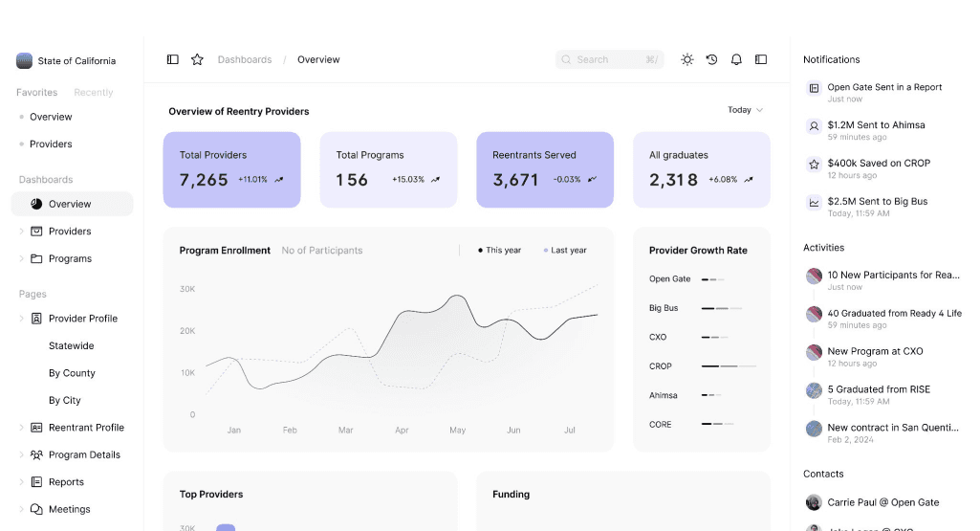The width and height of the screenshot is (980, 531).
Task: Select Overview in the Dashboards menu
Action: [x=72, y=204]
